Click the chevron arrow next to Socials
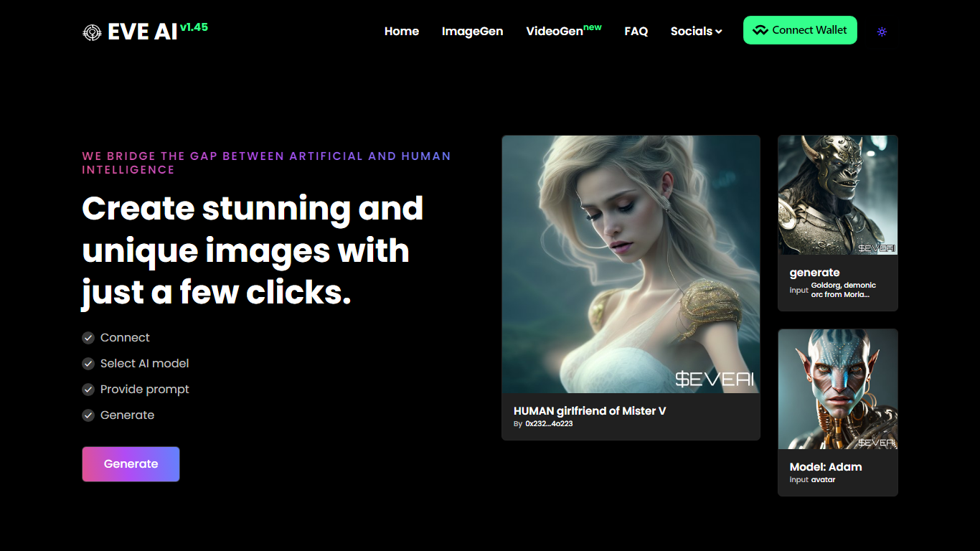The height and width of the screenshot is (551, 980). (x=719, y=32)
